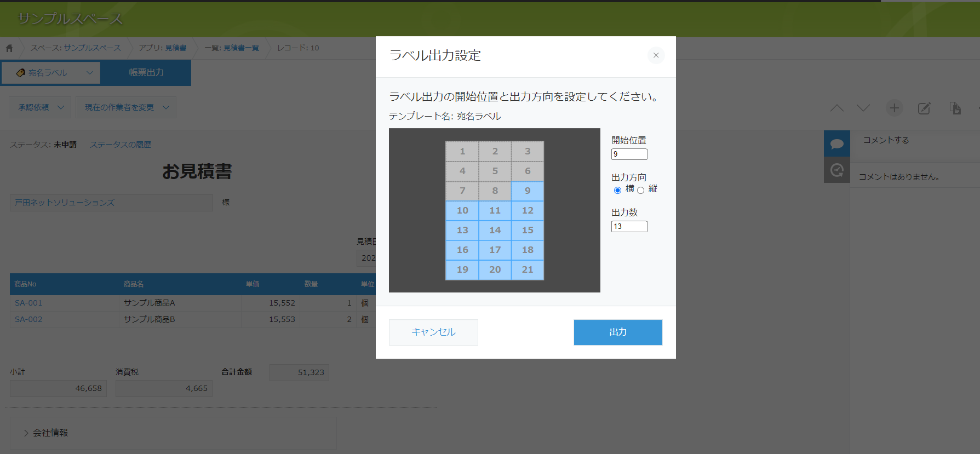The height and width of the screenshot is (454, 980).
Task: Select label cell 20 in grid
Action: click(495, 269)
